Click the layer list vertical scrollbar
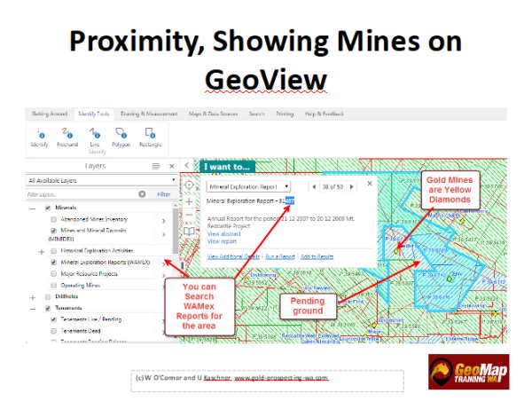This screenshot has width=532, height=401. point(176,231)
